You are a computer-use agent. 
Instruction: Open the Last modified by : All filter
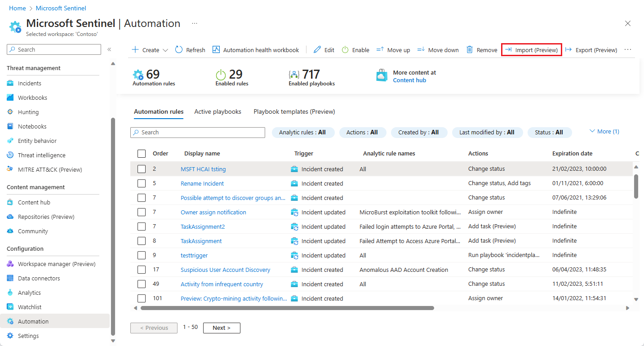(x=487, y=133)
